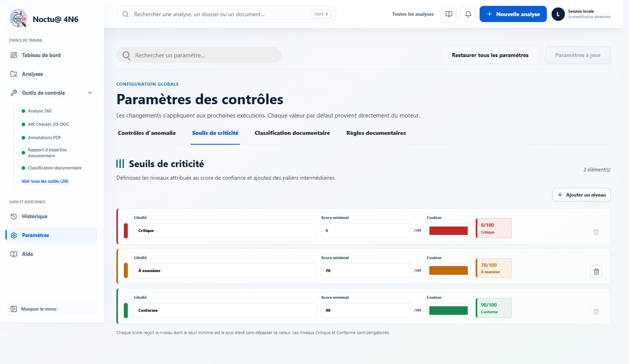Screen dimensions: 629x364
Task: Click score minimal field showing 0
Action: click(366, 231)
